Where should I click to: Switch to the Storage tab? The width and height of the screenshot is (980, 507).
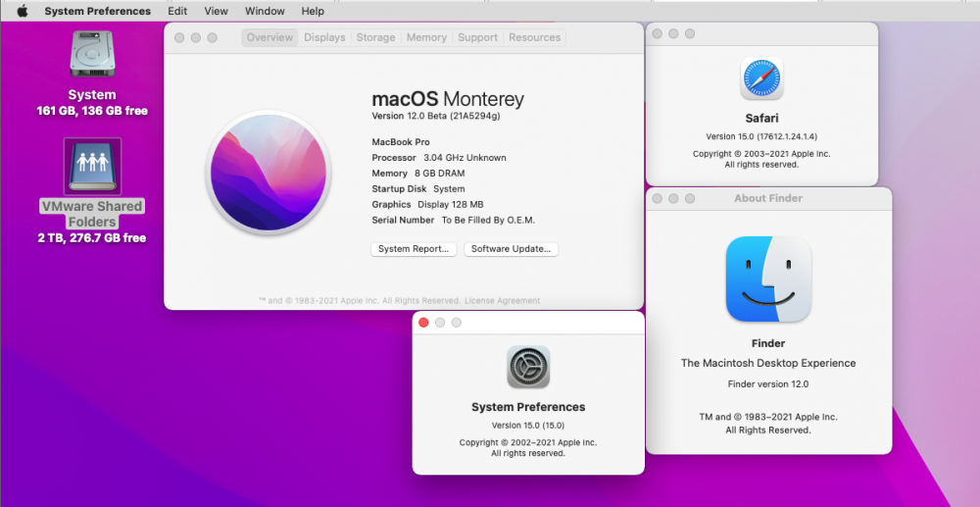coord(375,37)
